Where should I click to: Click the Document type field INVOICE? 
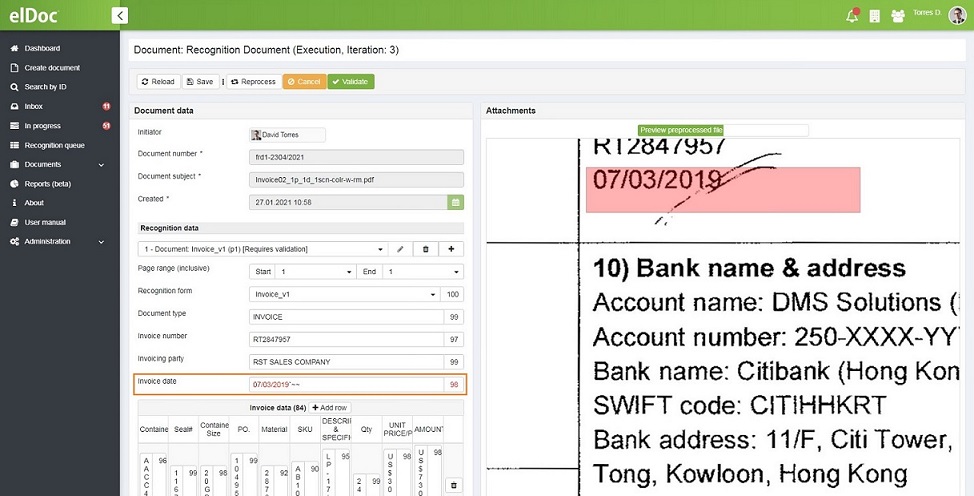coord(346,316)
